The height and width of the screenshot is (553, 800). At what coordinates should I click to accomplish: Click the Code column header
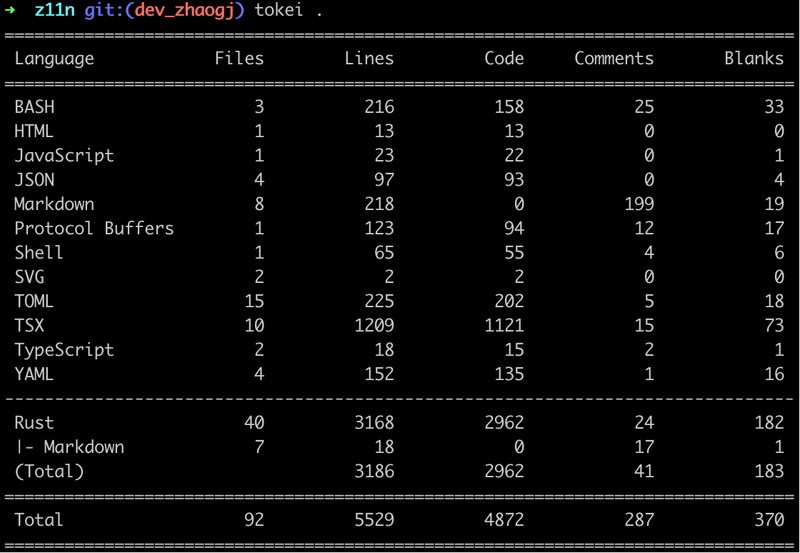pos(504,58)
